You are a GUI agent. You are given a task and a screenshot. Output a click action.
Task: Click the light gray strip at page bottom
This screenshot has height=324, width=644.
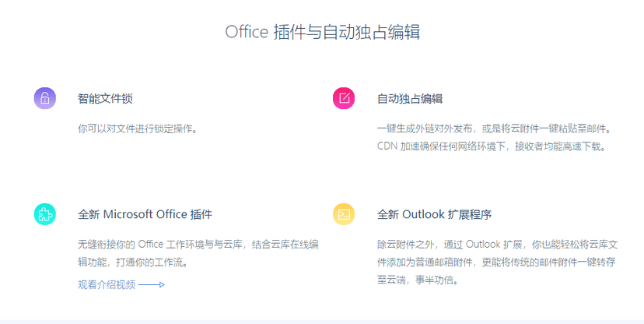click(322, 322)
